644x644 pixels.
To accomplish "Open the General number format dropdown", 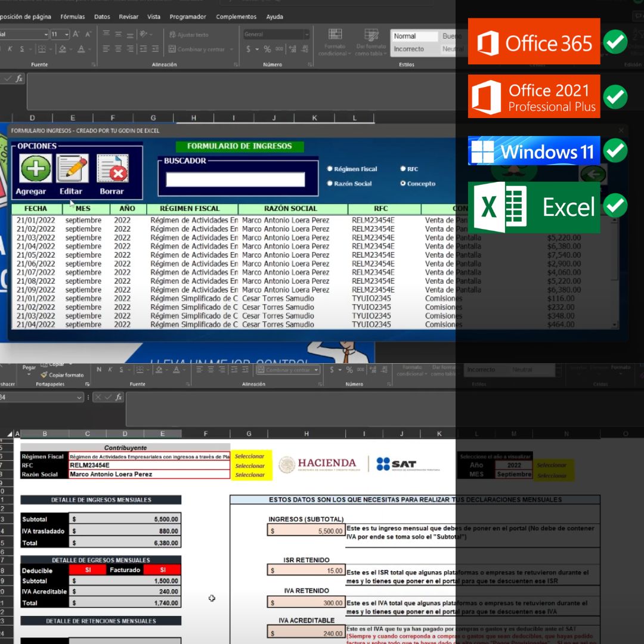I will (306, 35).
